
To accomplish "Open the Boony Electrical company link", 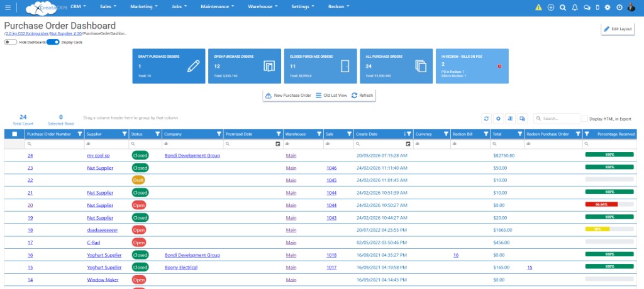I will [x=181, y=267].
